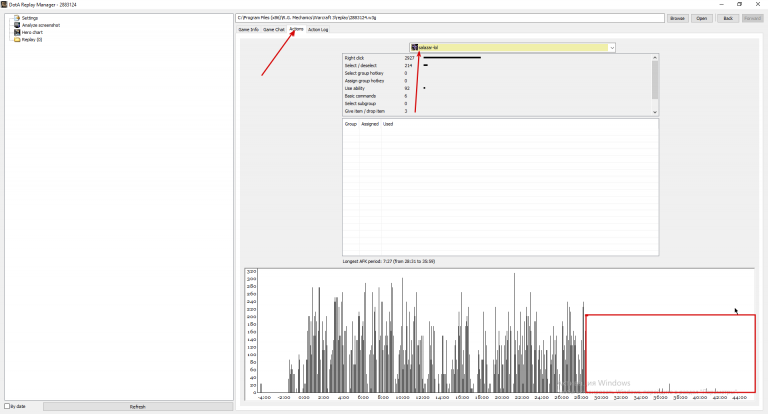The height and width of the screenshot is (414, 768).
Task: Open the Action Log tab
Action: pyautogui.click(x=318, y=29)
